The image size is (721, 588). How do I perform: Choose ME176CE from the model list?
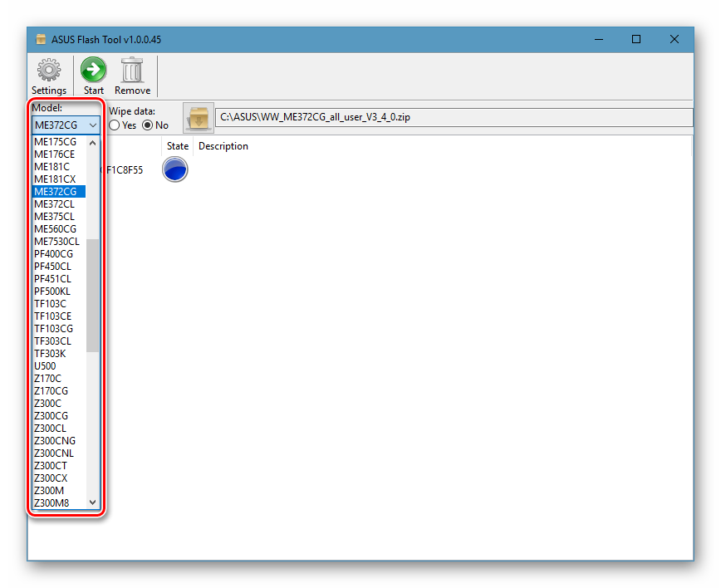pos(59,154)
